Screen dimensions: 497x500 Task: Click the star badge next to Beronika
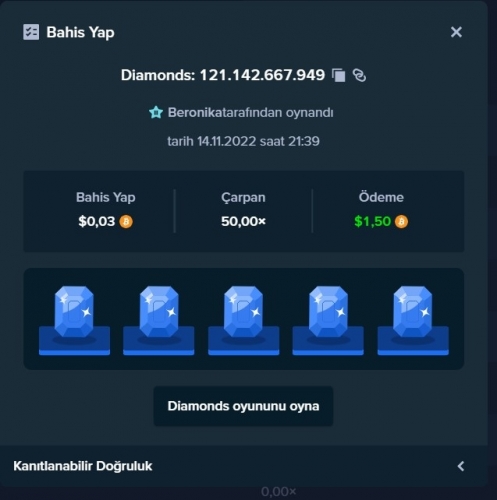click(156, 113)
